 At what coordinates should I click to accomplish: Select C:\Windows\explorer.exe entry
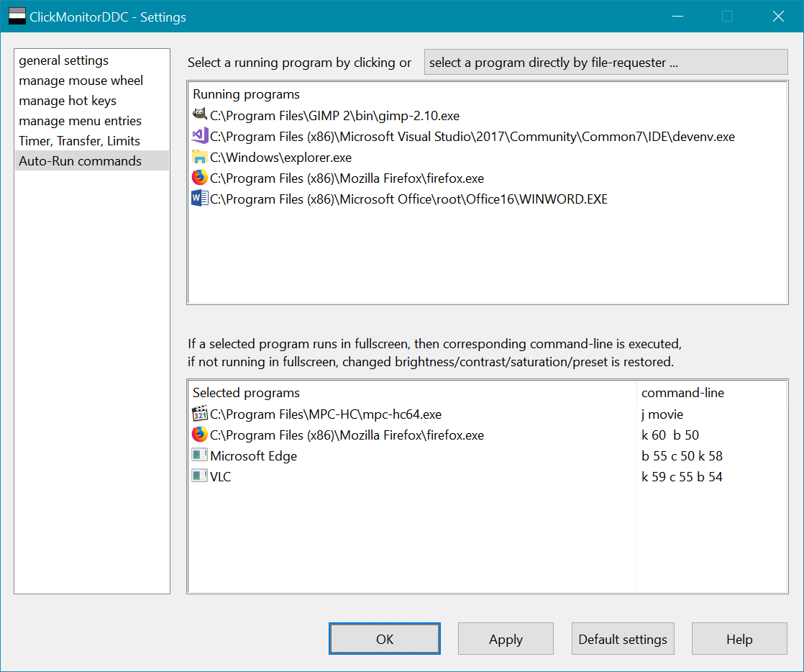[x=281, y=158]
